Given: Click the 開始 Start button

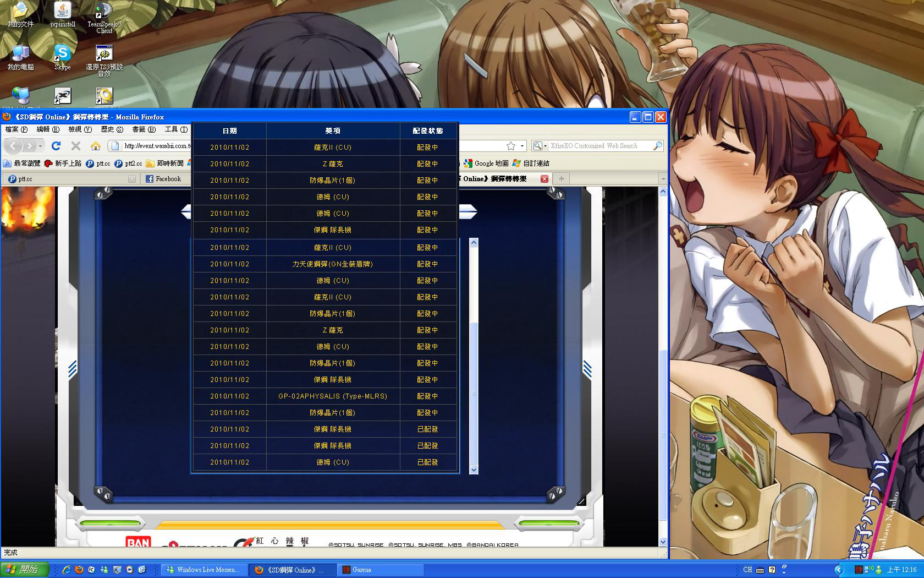Looking at the screenshot, I should pyautogui.click(x=25, y=570).
